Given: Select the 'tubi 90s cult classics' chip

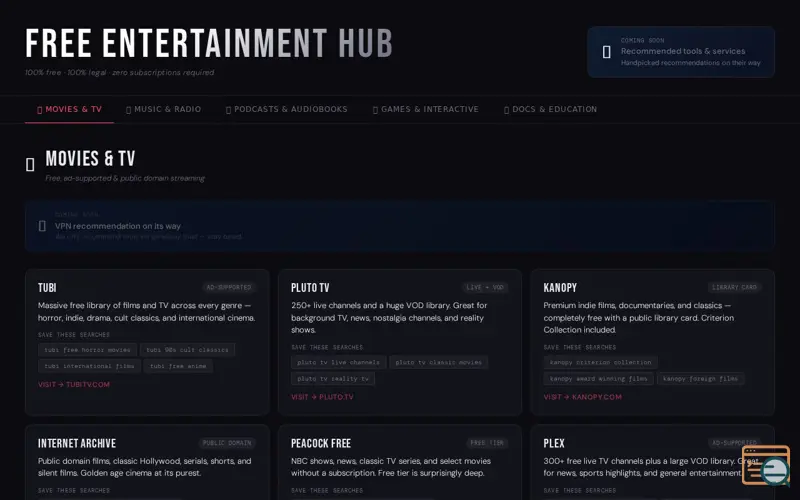Looking at the screenshot, I should coord(187,350).
